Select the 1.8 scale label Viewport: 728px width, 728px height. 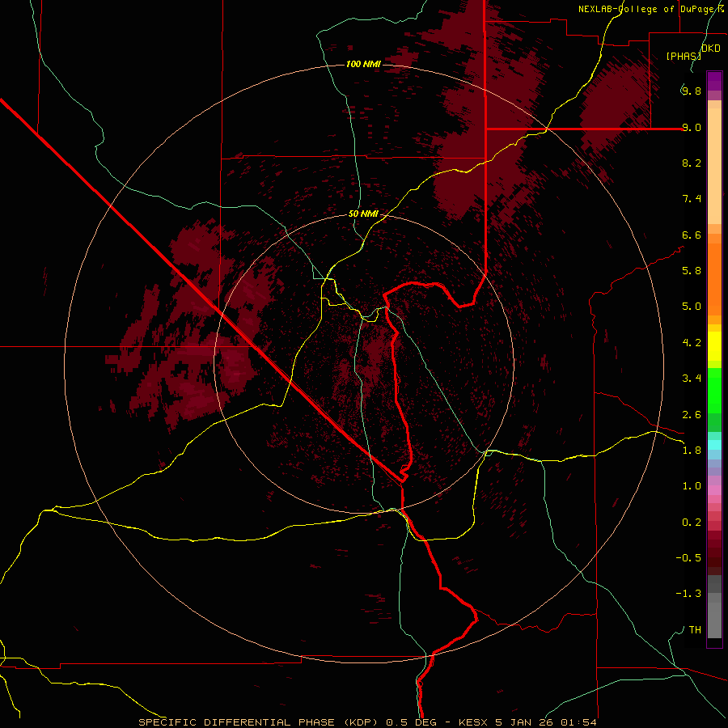pos(692,451)
